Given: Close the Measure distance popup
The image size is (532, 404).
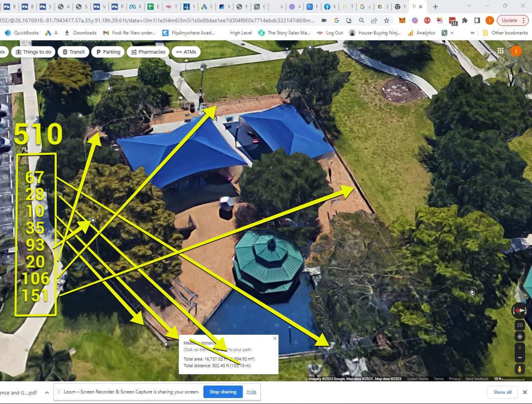Looking at the screenshot, I should [x=275, y=338].
